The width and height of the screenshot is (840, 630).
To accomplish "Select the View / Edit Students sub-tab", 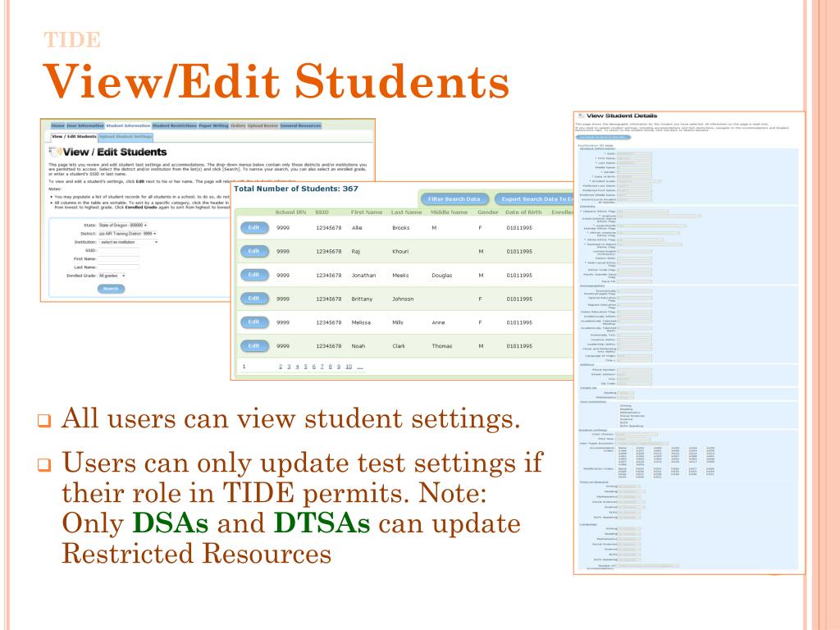I will click(x=74, y=137).
